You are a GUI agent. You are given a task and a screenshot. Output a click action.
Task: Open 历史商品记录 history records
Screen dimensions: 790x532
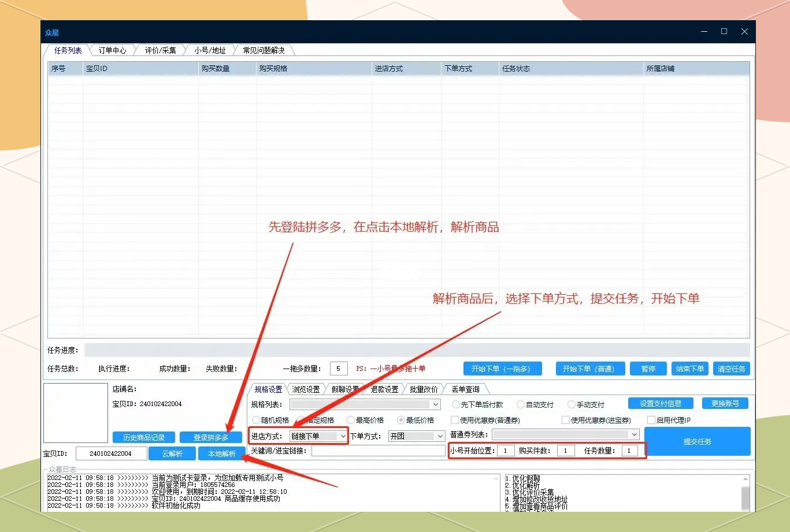coord(144,438)
